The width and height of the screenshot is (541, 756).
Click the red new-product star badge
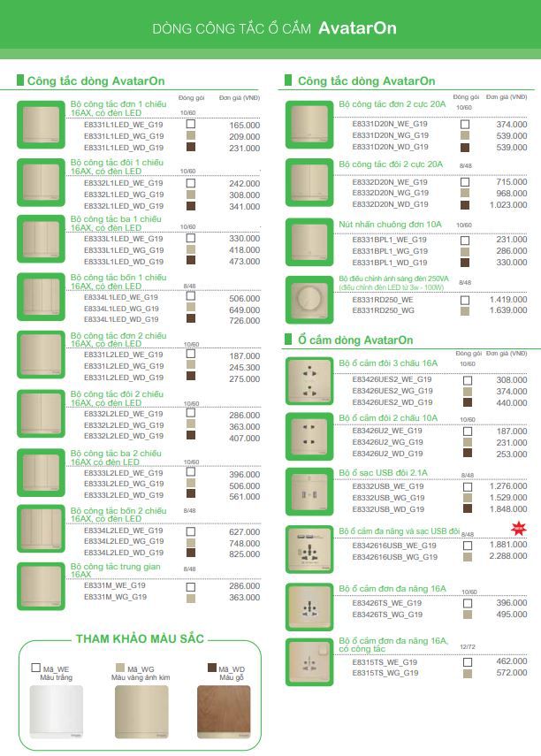519,529
